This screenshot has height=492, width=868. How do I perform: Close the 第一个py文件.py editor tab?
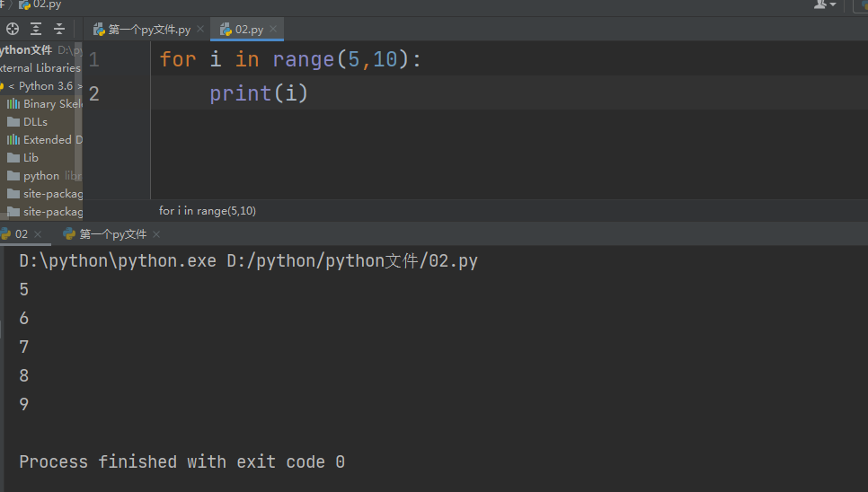pos(200,30)
